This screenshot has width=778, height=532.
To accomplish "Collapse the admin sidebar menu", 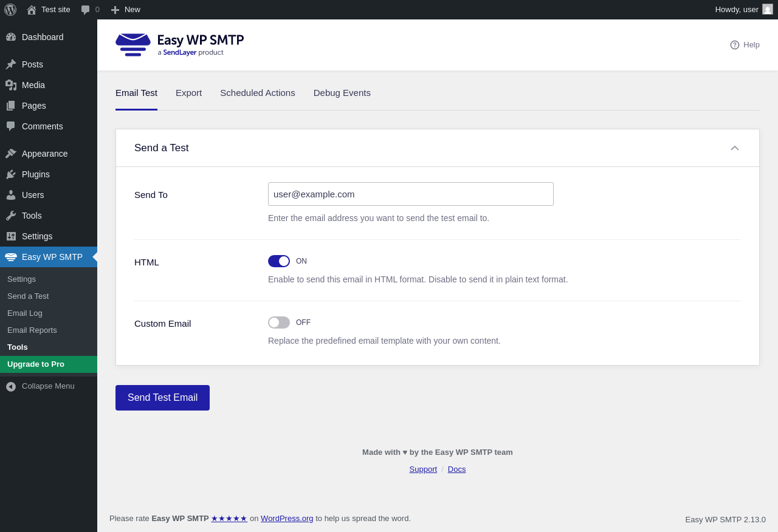I will pyautogui.click(x=40, y=386).
